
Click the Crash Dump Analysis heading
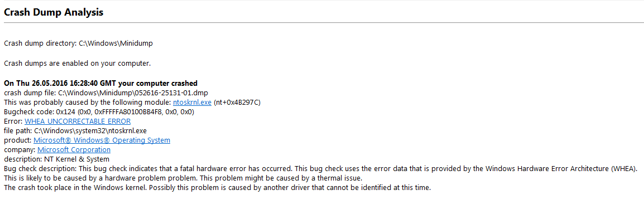click(x=54, y=12)
